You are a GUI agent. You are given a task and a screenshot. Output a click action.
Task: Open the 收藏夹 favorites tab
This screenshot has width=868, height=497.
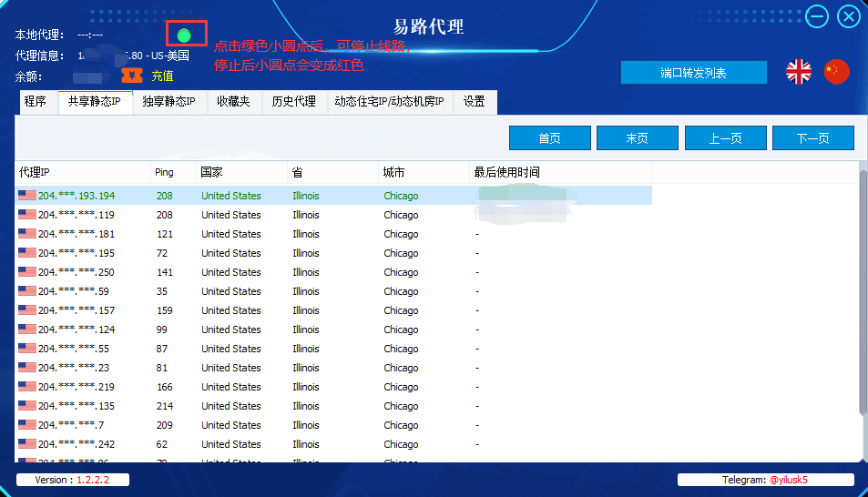pos(233,102)
